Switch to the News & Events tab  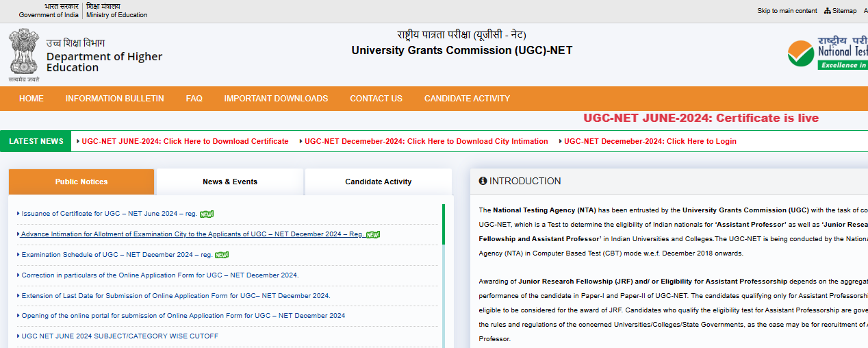click(230, 182)
